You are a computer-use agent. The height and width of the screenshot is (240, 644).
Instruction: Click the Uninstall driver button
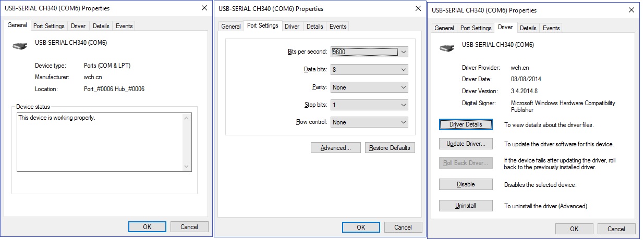(466, 206)
